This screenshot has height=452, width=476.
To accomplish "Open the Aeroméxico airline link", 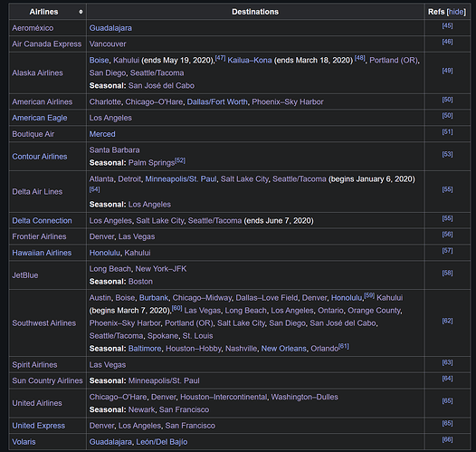I will click(x=33, y=28).
